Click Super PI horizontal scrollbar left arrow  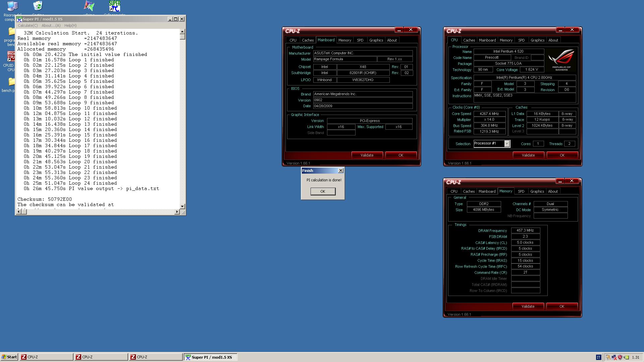19,212
